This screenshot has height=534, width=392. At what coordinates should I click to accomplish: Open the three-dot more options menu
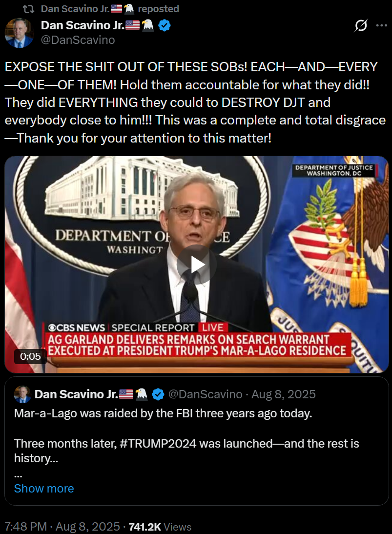click(381, 25)
